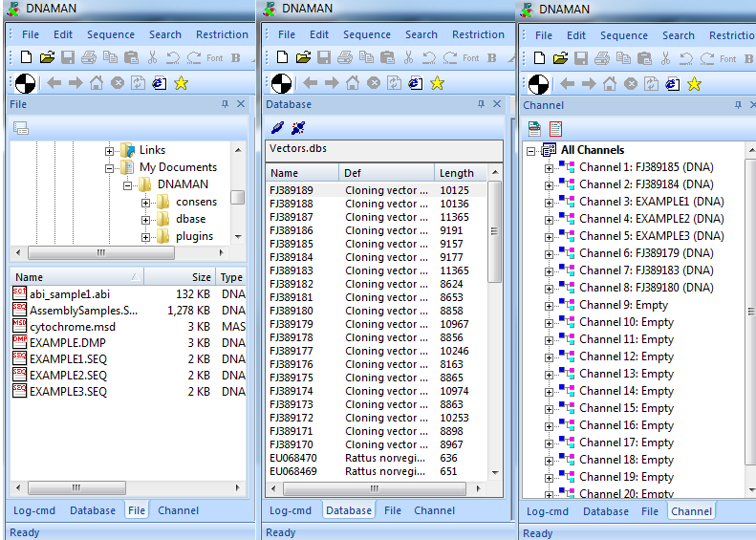
Task: Sort database by Def column header
Action: click(386, 173)
